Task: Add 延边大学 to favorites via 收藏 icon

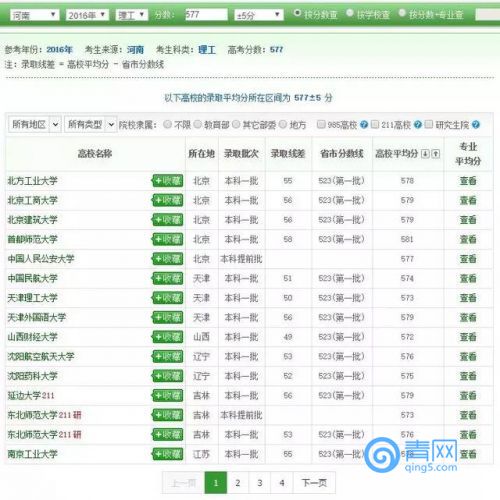Action: click(168, 395)
